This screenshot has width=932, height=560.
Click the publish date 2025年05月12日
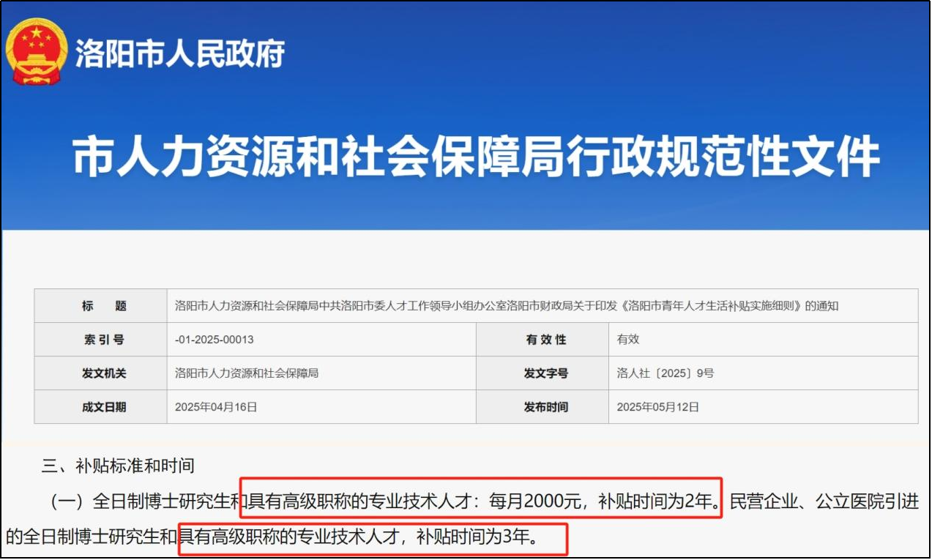pyautogui.click(x=657, y=407)
